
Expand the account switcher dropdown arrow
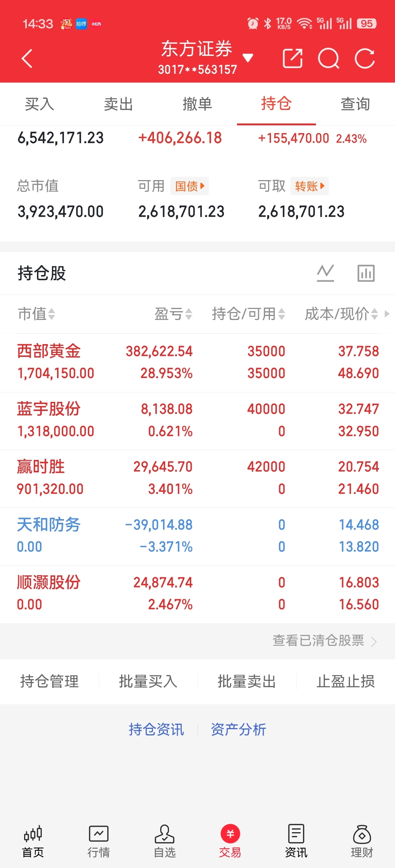(248, 58)
